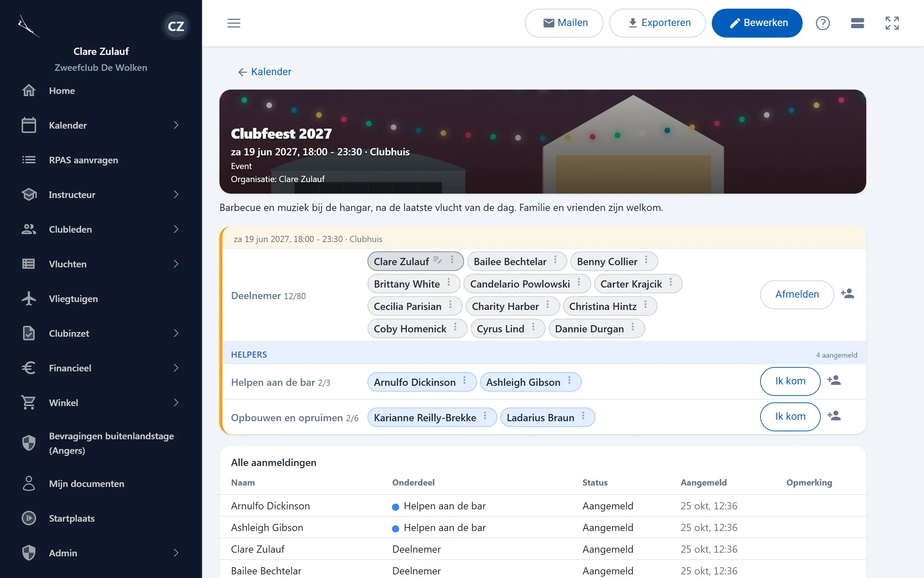Click the glider club logo
924x578 pixels.
tap(28, 26)
